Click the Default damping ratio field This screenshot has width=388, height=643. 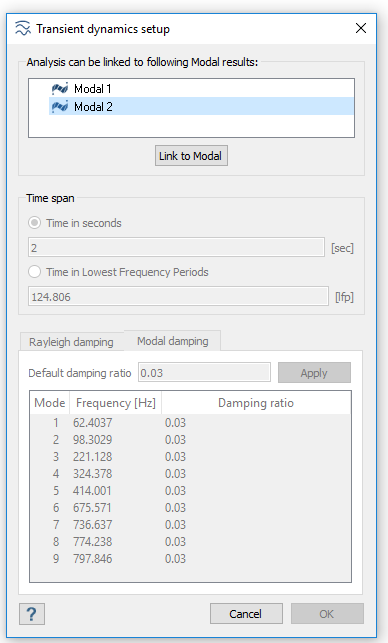pyautogui.click(x=204, y=373)
